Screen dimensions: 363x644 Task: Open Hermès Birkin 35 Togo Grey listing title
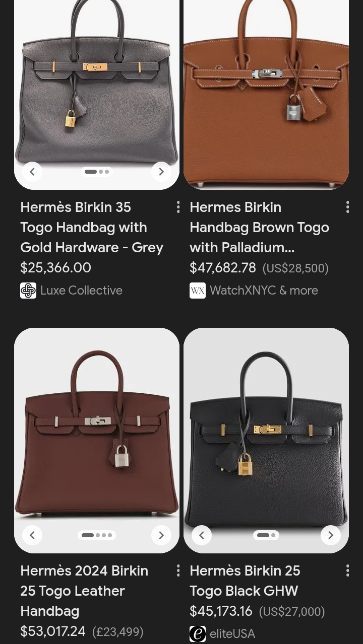[92, 227]
